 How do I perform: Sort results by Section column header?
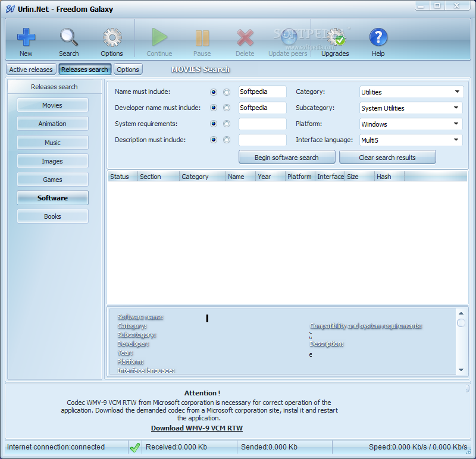point(158,177)
